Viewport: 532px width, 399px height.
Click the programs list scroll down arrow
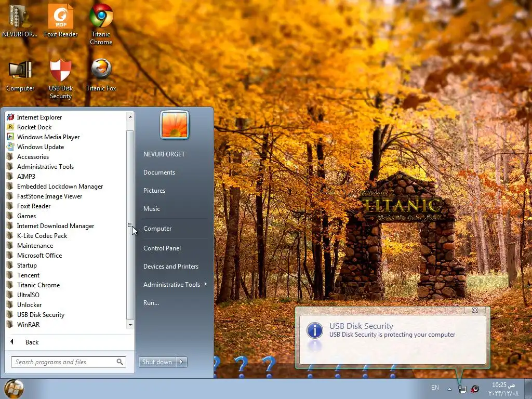[x=130, y=325]
